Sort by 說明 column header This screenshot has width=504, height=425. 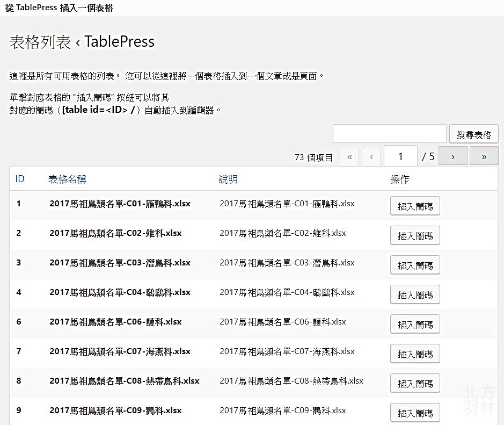(x=228, y=179)
